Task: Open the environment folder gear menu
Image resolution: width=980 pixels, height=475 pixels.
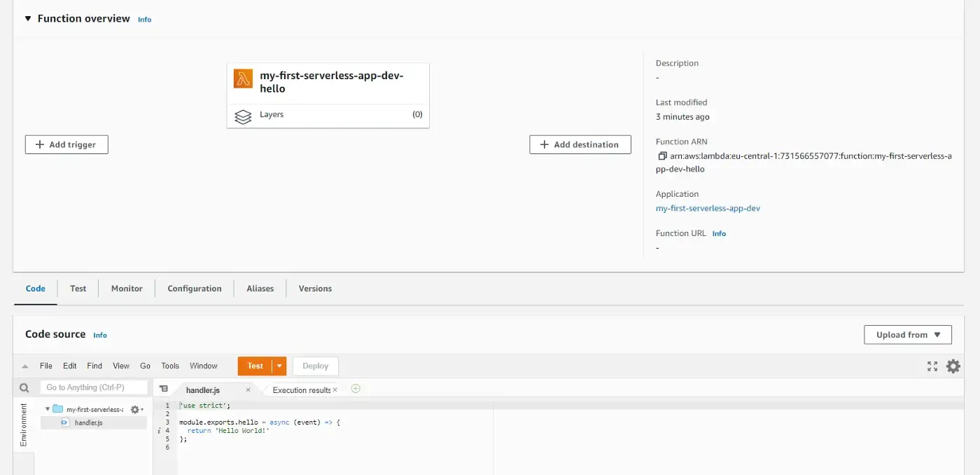Action: (136, 409)
